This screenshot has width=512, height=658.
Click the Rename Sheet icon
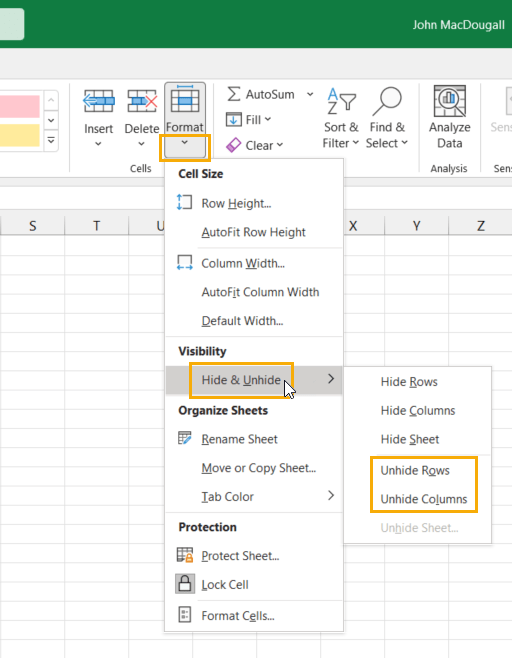185,439
